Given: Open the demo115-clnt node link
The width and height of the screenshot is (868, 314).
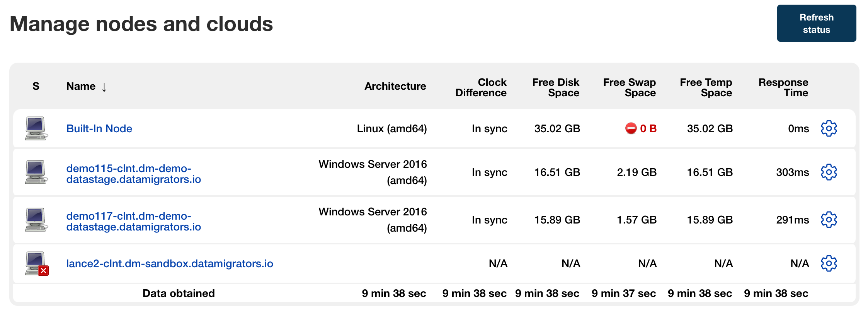Looking at the screenshot, I should click(133, 174).
